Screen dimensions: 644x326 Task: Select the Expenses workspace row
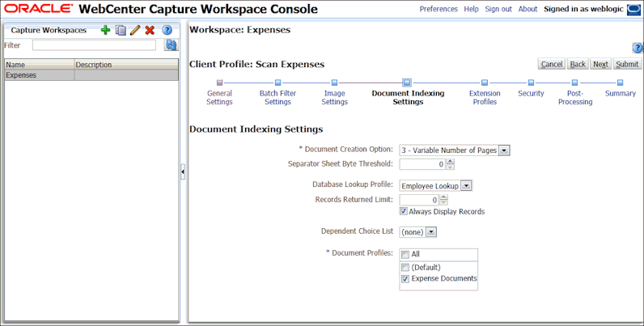pos(91,75)
